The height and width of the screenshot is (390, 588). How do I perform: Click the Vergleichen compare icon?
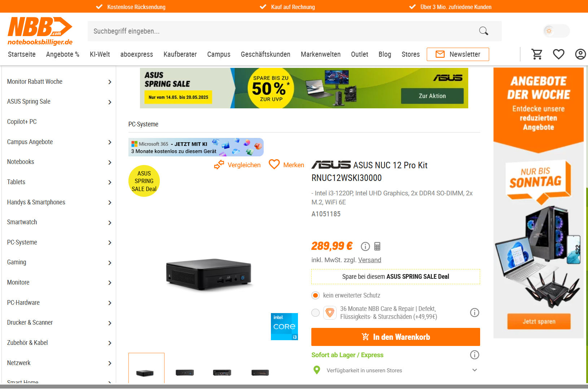coord(219,165)
